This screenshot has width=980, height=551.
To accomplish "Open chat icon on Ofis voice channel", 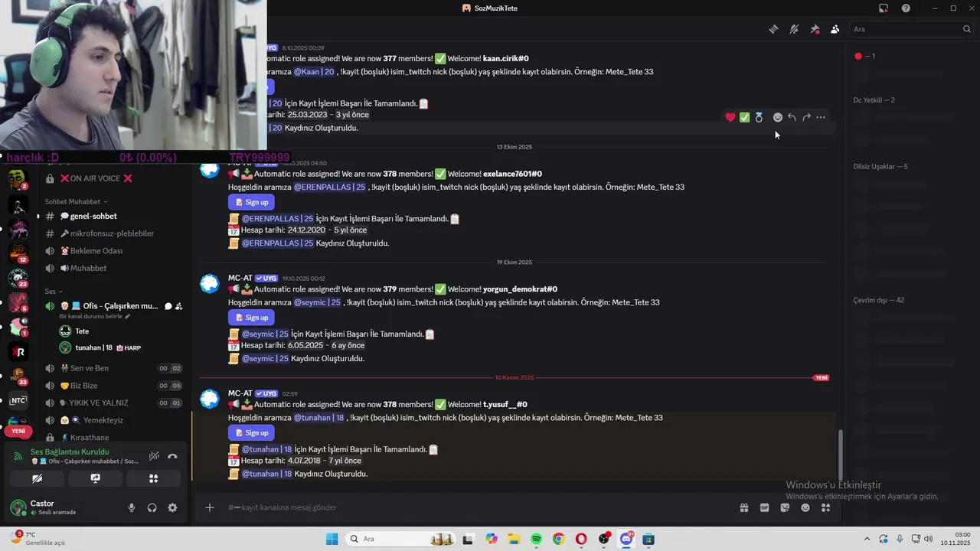I will (168, 306).
